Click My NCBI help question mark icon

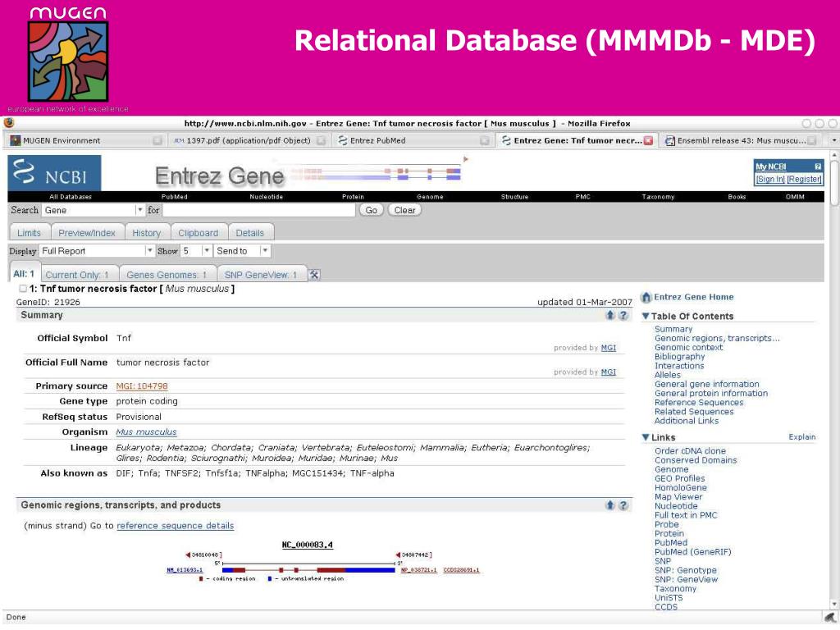pyautogui.click(x=818, y=167)
